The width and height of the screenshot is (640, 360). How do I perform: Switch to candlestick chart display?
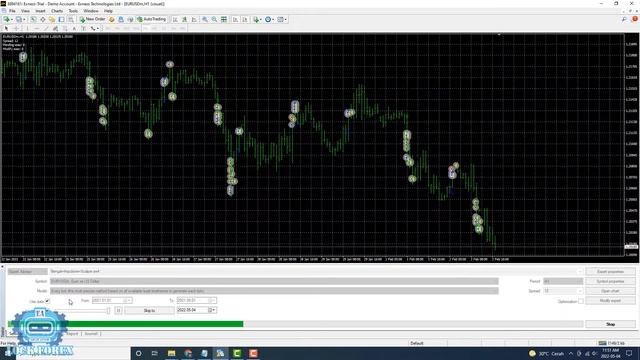(185, 19)
